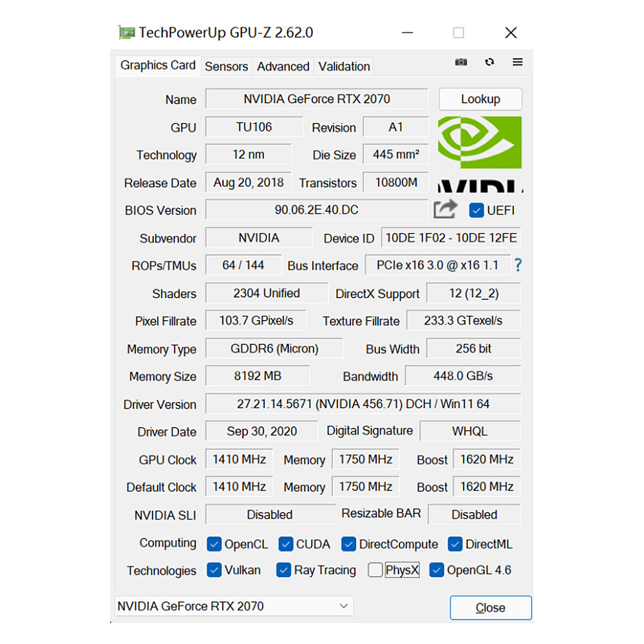Toggle the Ray Tracing checkbox
The height and width of the screenshot is (644, 644).
(x=283, y=570)
